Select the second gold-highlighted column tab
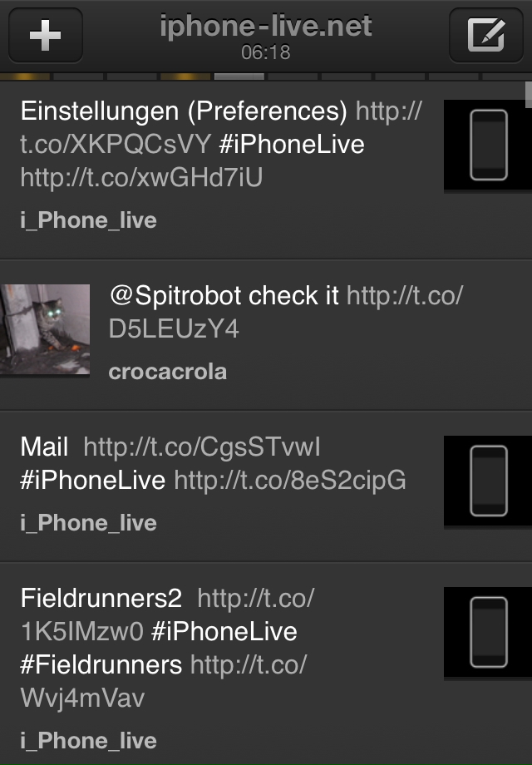Screen dimensions: 532x765 pyautogui.click(x=186, y=76)
